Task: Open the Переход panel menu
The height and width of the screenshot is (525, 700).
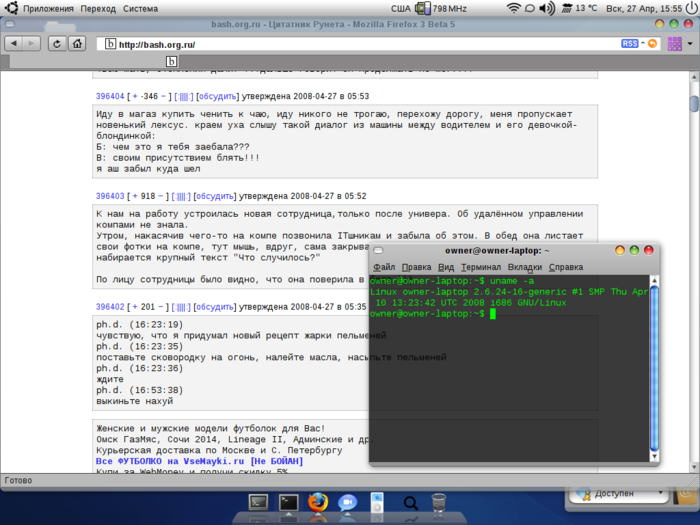Action: point(98,8)
